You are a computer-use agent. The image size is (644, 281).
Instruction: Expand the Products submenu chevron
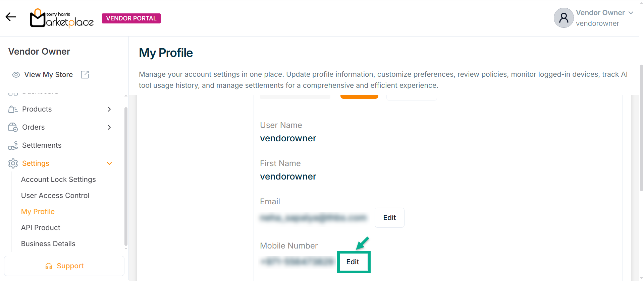click(109, 109)
